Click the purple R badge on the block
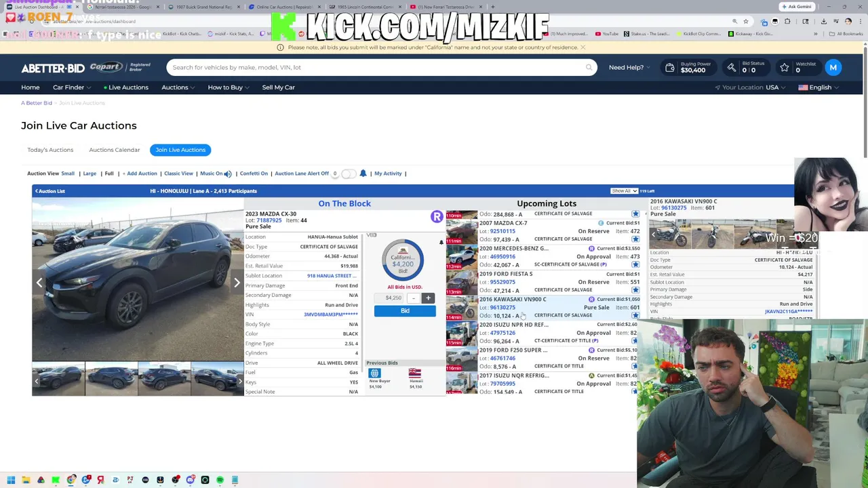Screen dimensions: 868x488 click(x=437, y=217)
